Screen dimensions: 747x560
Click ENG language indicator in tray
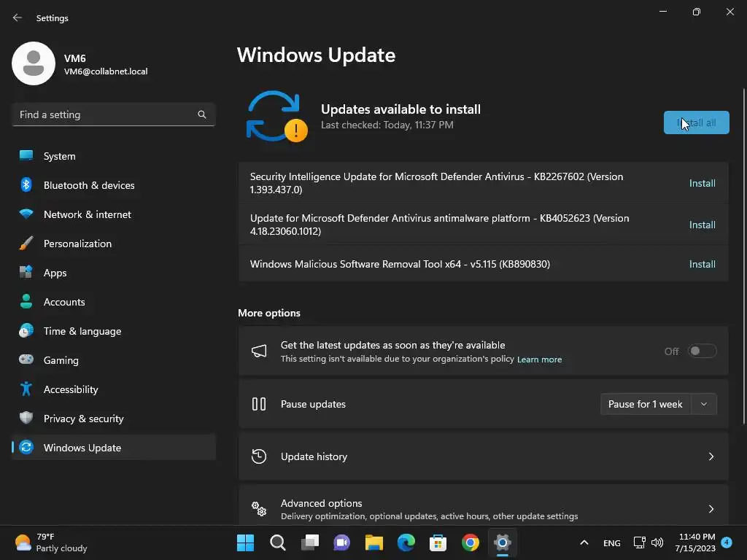[612, 542]
